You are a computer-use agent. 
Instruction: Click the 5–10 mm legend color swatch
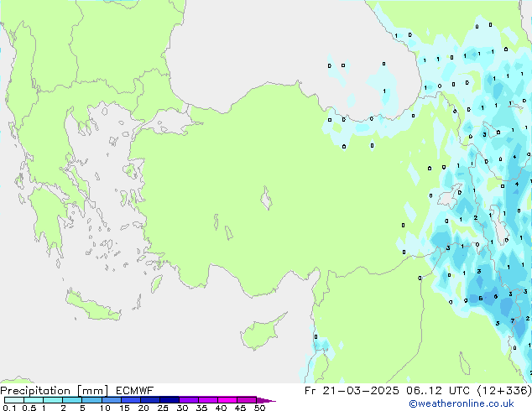[91, 400]
